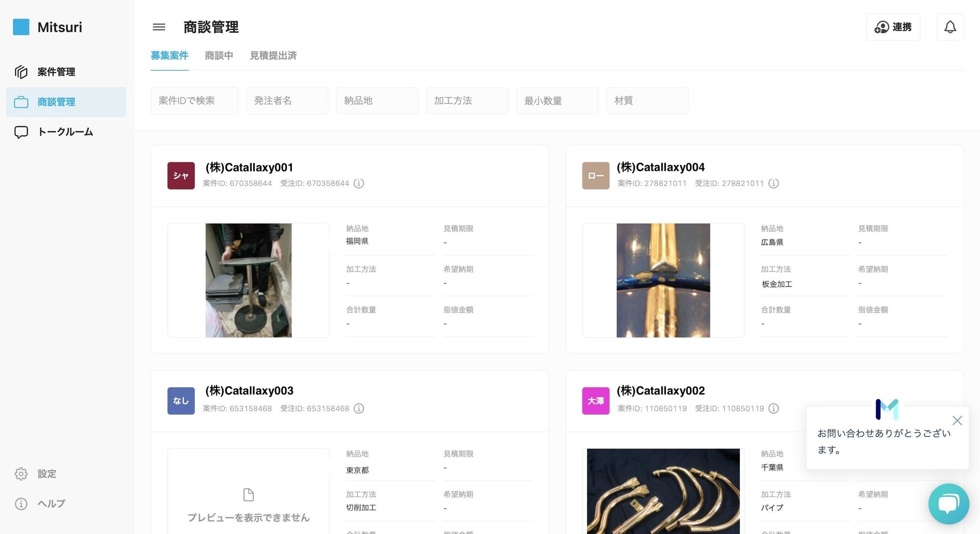Screen dimensions: 980x534
Task: Open the (株)Catallaxy001 card title
Action: click(x=249, y=167)
